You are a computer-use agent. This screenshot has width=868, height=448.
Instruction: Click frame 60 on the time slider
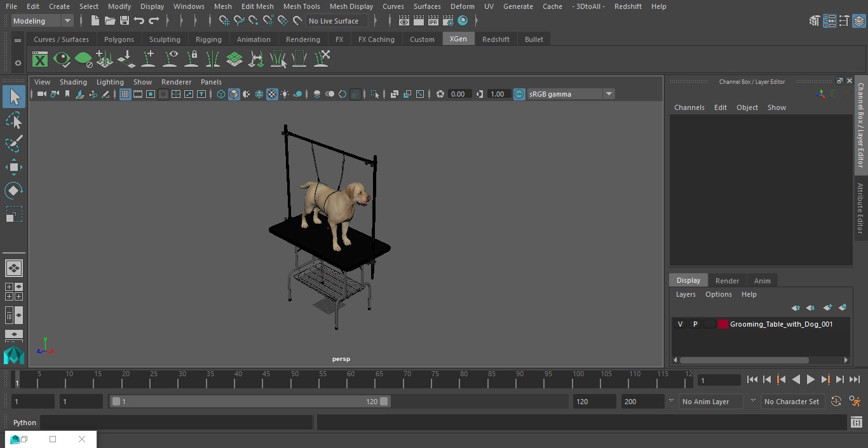[x=350, y=379]
